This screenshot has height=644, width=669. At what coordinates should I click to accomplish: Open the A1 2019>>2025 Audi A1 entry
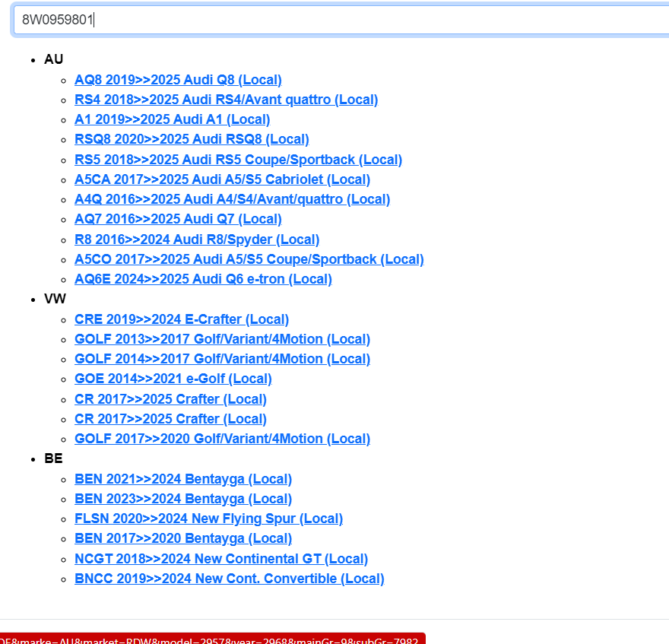click(x=172, y=119)
